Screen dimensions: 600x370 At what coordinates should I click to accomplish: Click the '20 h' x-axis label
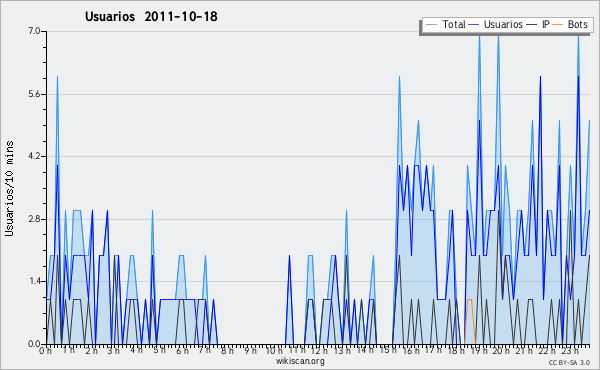pos(501,350)
